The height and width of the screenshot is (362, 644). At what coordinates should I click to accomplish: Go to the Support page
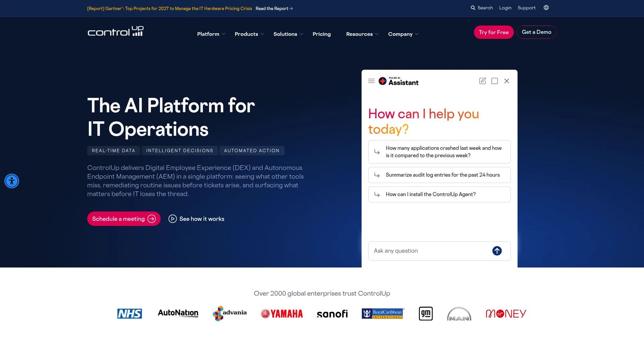pos(527,8)
